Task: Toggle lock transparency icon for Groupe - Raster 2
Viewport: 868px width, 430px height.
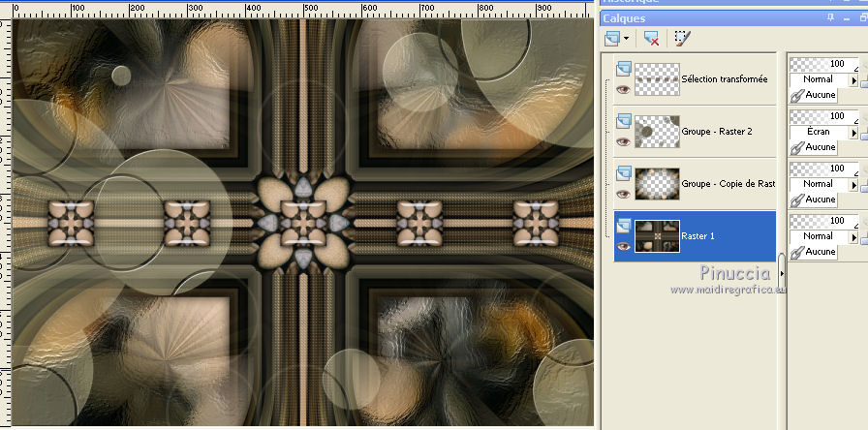Action: (x=864, y=133)
